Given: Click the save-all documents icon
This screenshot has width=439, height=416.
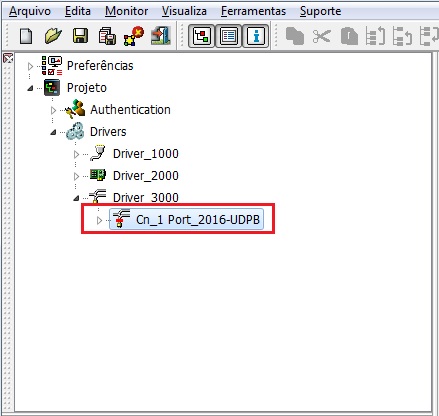Looking at the screenshot, I should click(107, 36).
